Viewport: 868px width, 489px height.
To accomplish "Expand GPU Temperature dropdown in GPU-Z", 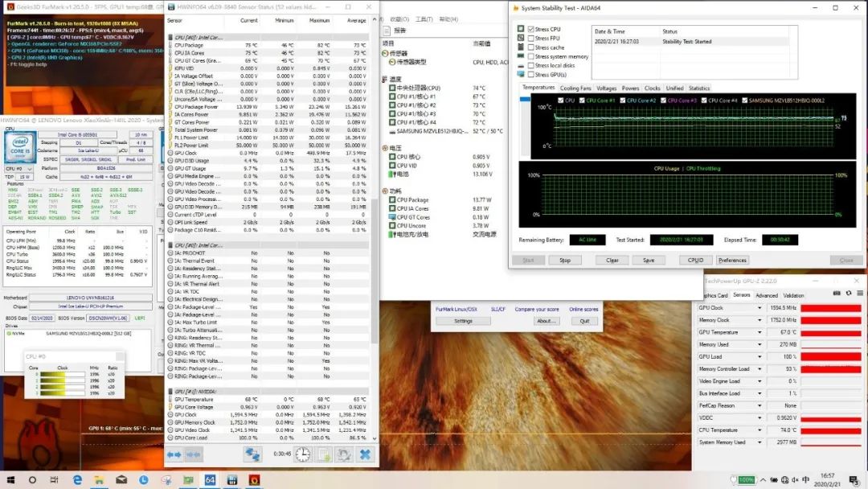I will coord(758,332).
